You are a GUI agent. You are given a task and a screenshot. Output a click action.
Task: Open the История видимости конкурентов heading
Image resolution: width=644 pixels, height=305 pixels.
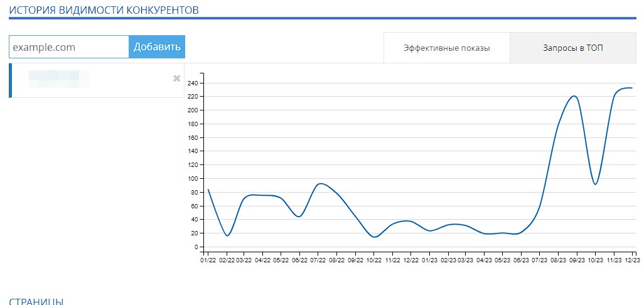[x=104, y=10]
